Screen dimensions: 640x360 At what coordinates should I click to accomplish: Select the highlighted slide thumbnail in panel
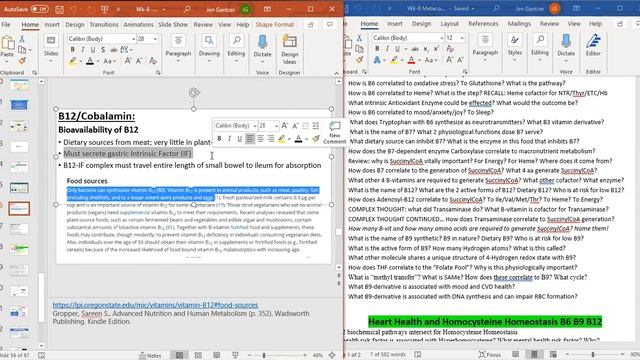(19, 209)
